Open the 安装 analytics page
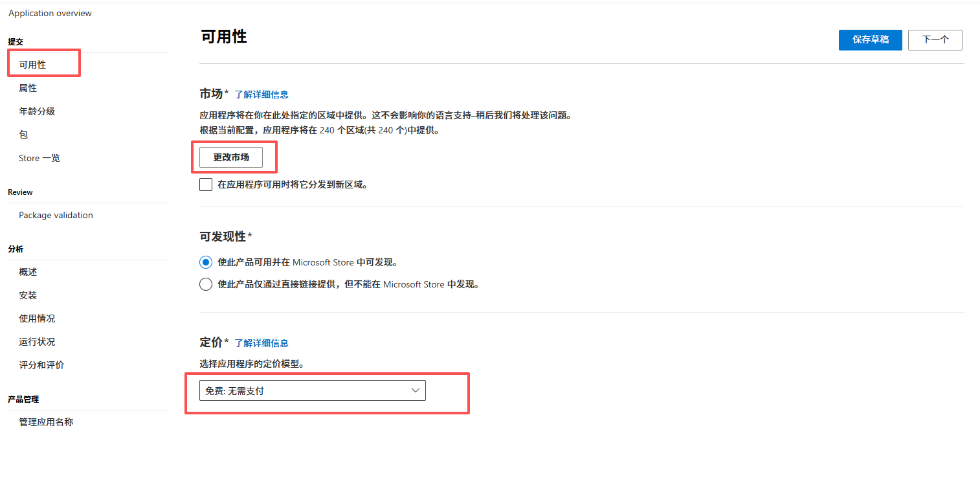Screen dimensions: 980x494 (x=28, y=295)
